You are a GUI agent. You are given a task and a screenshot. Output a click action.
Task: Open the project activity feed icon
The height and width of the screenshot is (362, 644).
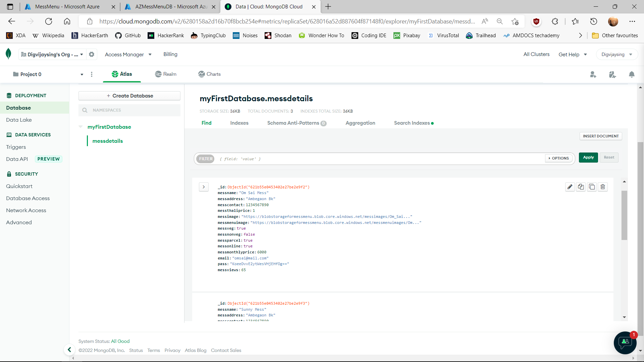[x=612, y=74]
